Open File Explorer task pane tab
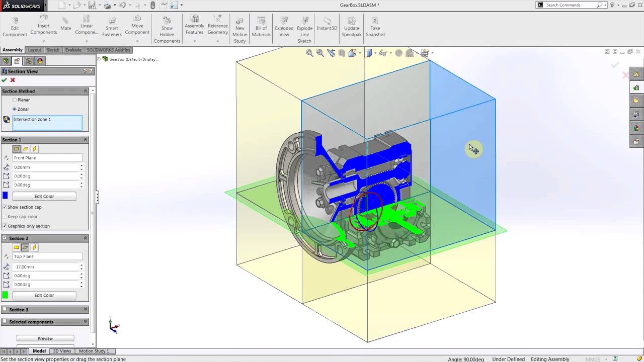 [x=636, y=101]
